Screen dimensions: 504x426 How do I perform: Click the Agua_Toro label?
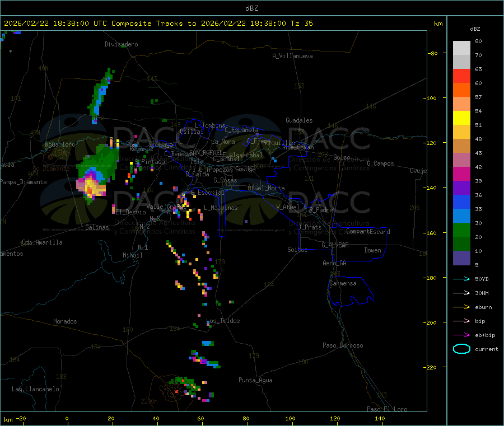pos(60,144)
